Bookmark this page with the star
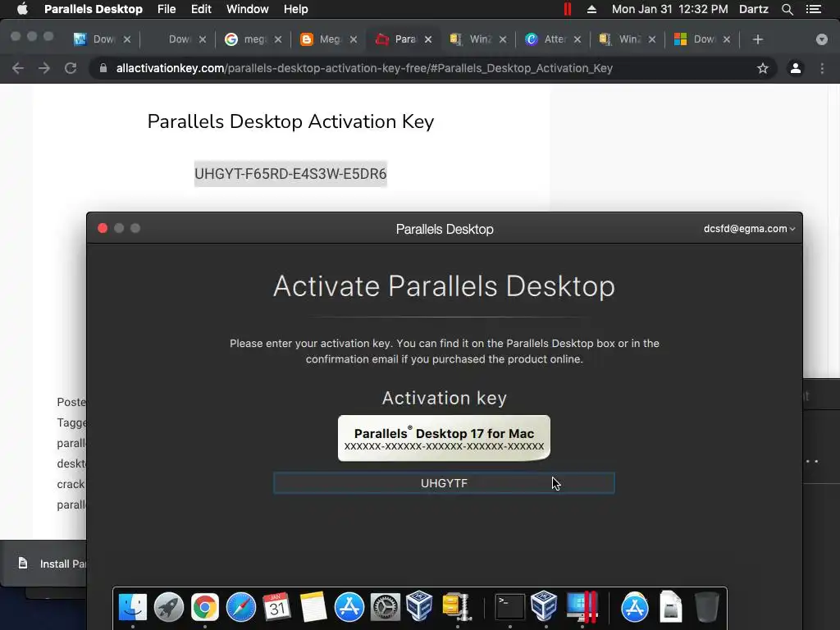840x630 pixels. (x=762, y=68)
